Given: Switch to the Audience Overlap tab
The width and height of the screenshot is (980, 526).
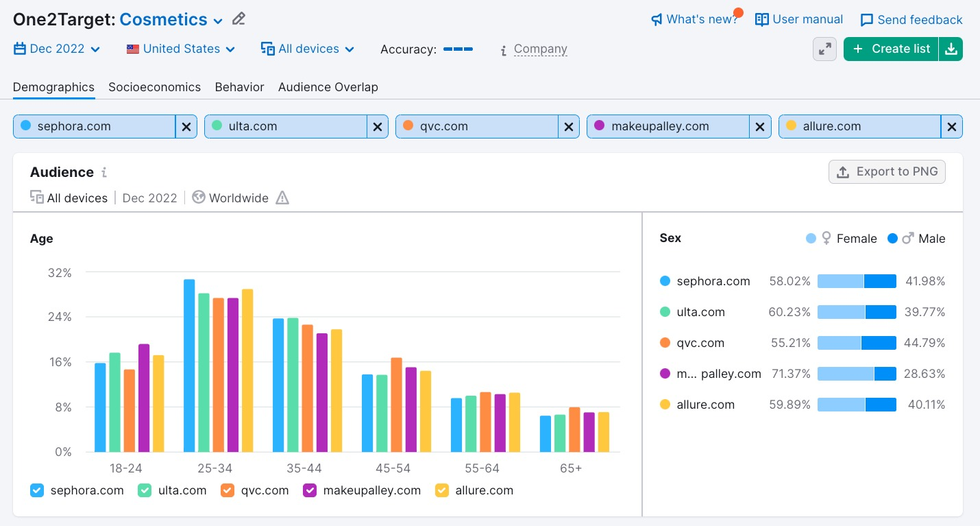Looking at the screenshot, I should 328,87.
